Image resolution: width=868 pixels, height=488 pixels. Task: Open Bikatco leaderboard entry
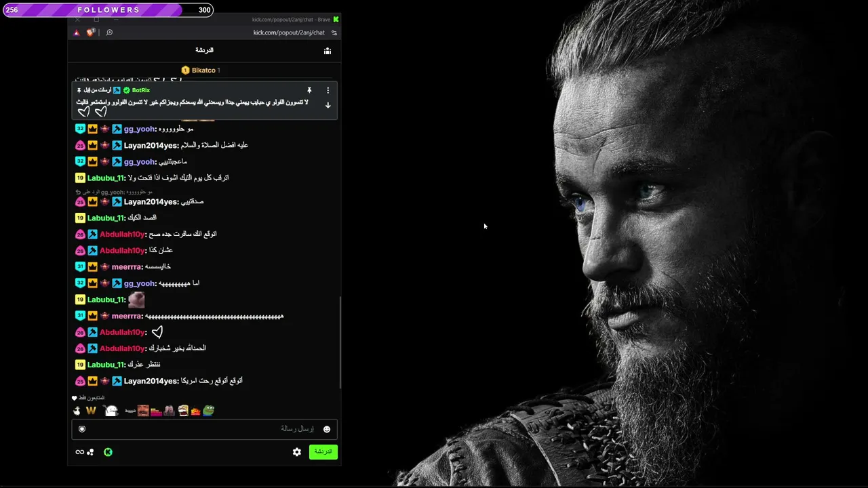(200, 70)
